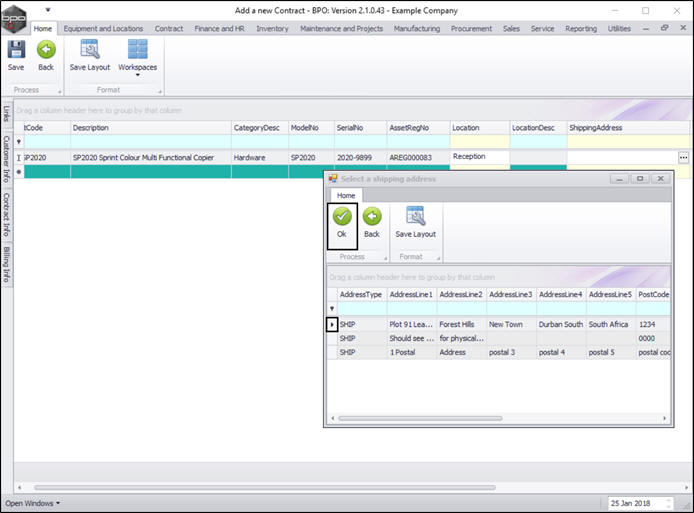Click the row indicator arrow for first address
The width and height of the screenshot is (694, 513).
tap(332, 324)
